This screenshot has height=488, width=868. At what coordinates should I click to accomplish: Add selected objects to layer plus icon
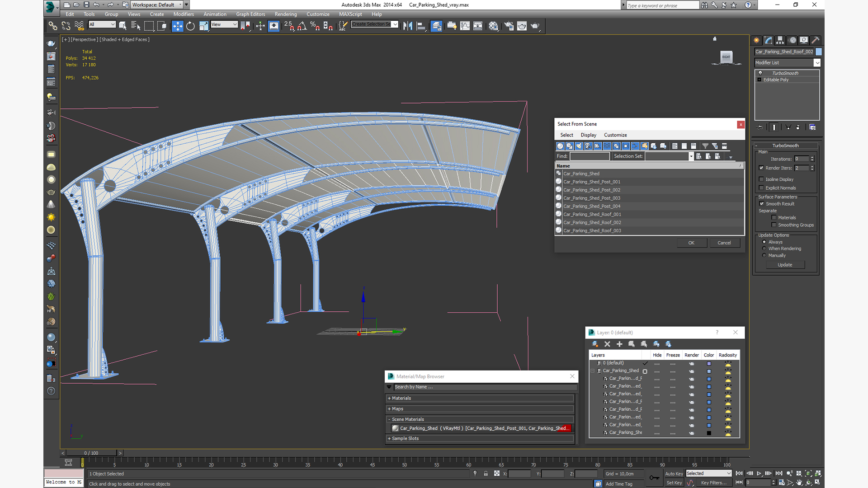[x=619, y=344]
